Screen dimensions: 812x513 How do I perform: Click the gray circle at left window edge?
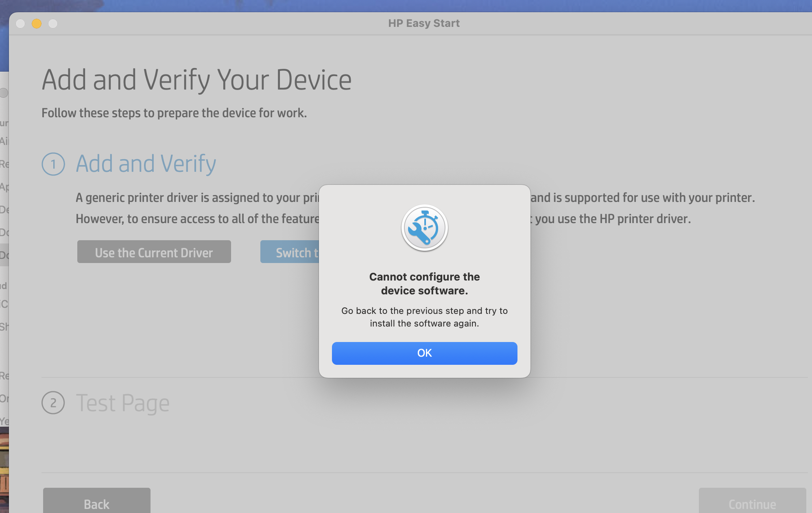point(4,93)
